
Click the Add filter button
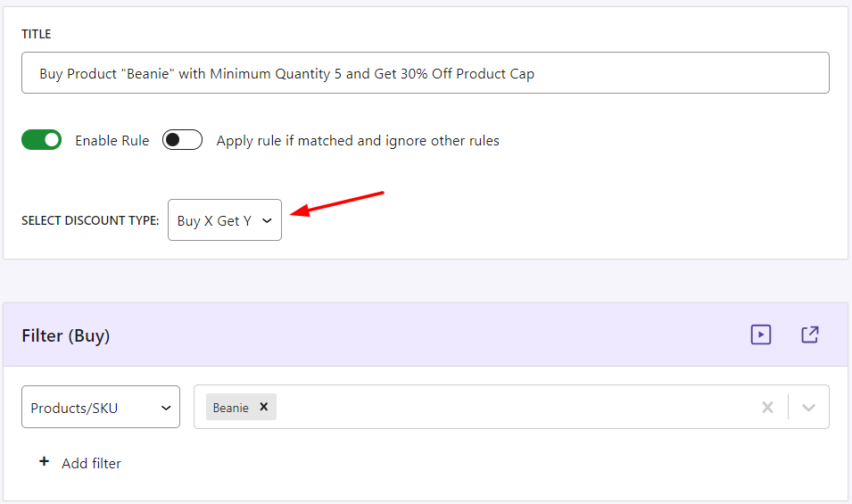(91, 463)
